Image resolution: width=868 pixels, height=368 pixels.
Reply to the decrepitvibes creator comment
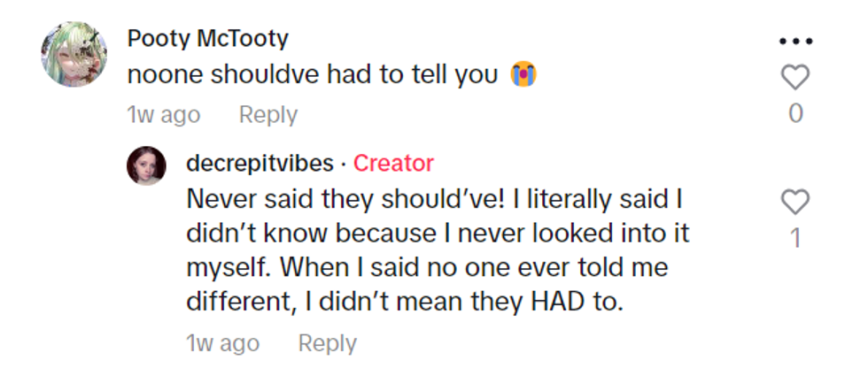[x=327, y=343]
